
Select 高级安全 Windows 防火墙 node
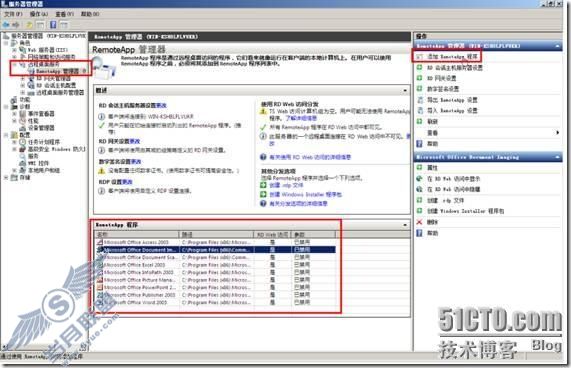coord(56,149)
